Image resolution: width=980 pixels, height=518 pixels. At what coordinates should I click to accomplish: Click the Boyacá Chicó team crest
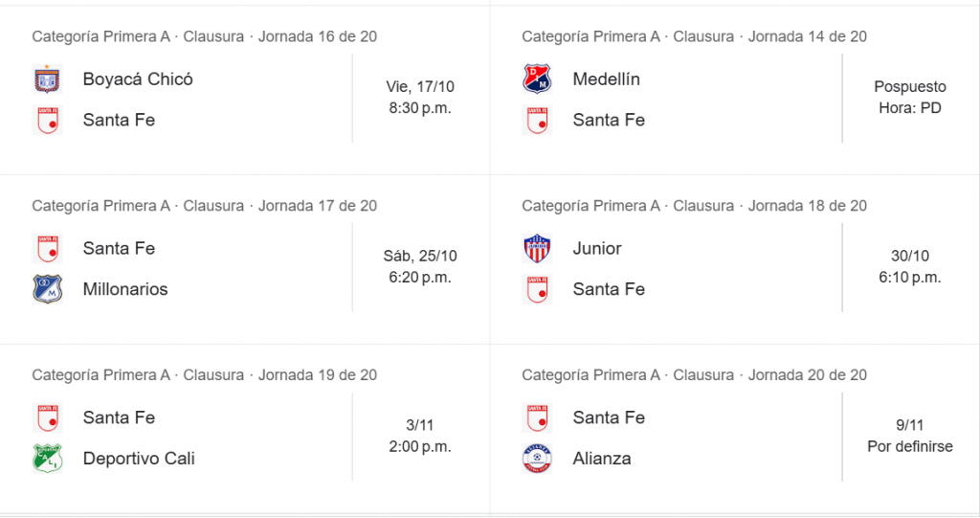(x=47, y=79)
